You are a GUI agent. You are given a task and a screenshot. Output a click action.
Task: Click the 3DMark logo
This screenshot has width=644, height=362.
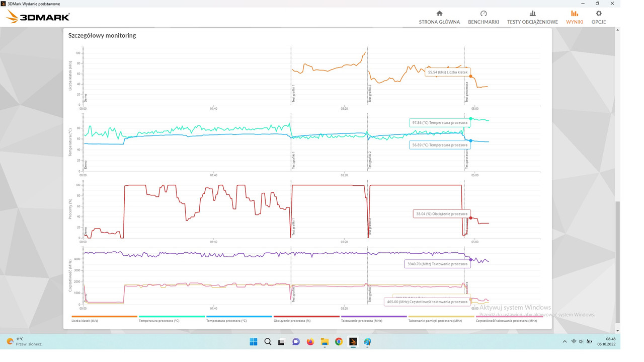tap(38, 17)
